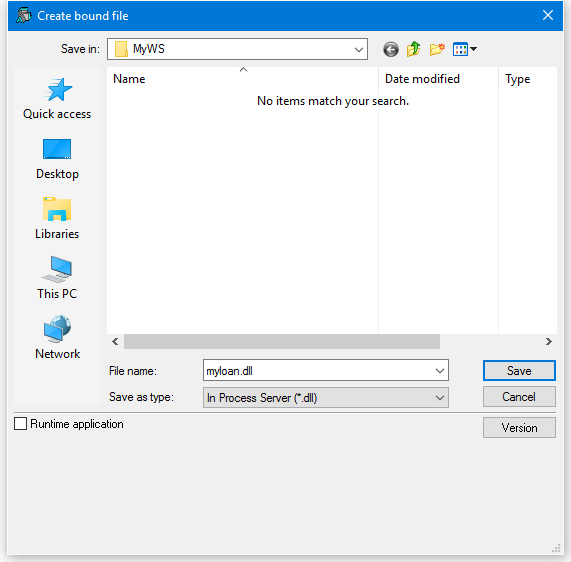Expand the Save in MyWS dropdown
Image resolution: width=571 pixels, height=562 pixels.
click(x=359, y=49)
